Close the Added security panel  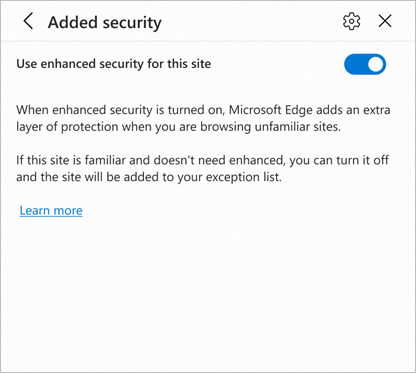pos(385,21)
